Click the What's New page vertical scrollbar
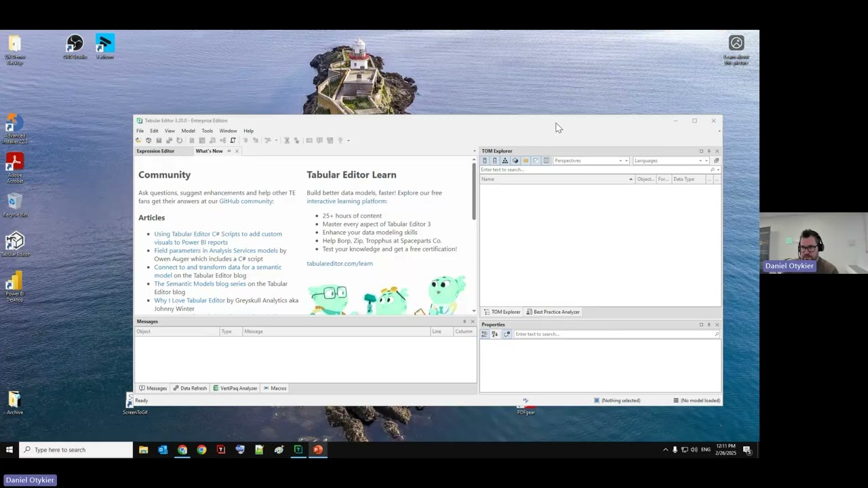The width and height of the screenshot is (868, 488). click(x=474, y=190)
